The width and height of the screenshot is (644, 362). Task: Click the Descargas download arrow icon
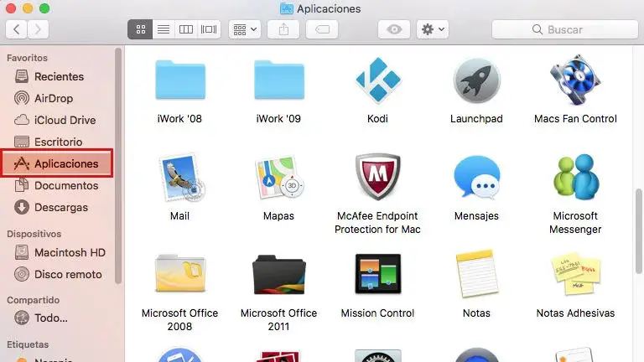click(22, 207)
